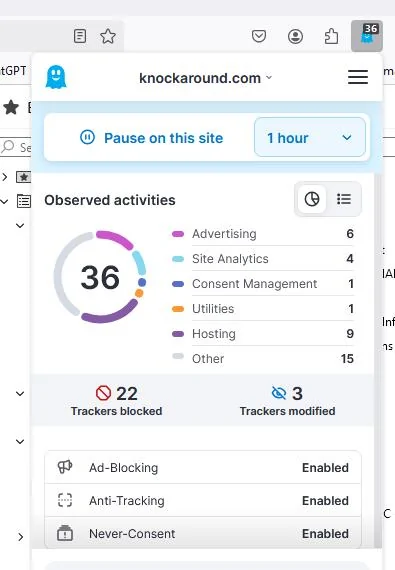Click the Never-Consent icon

65,533
